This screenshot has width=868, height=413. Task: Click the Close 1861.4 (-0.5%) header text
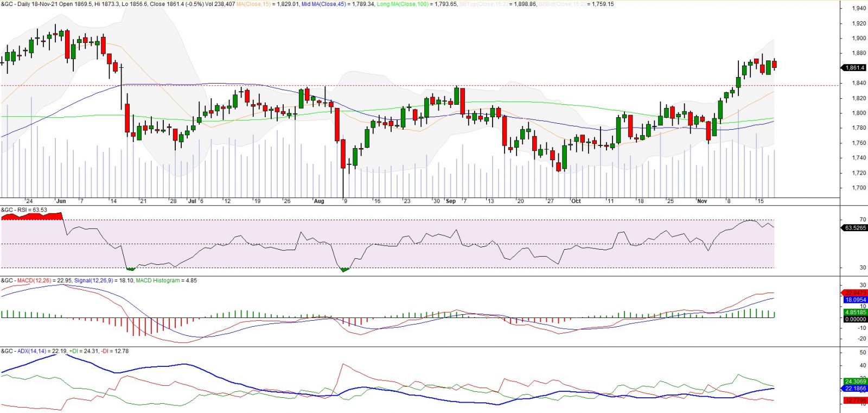click(176, 4)
